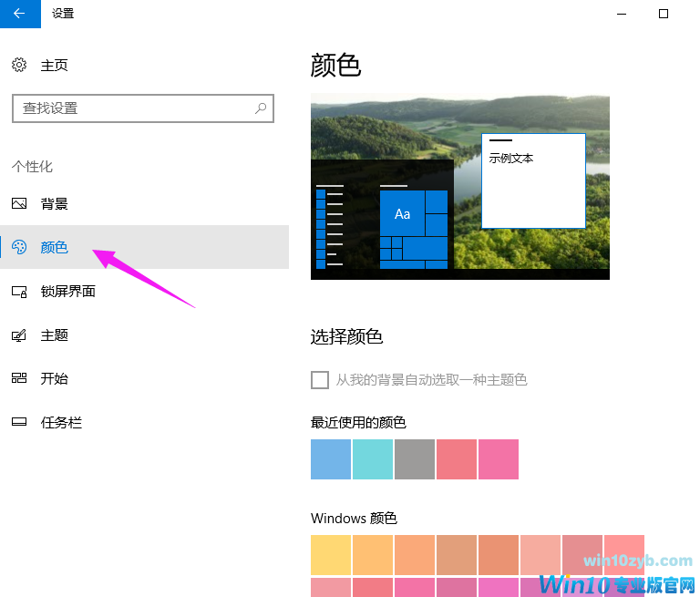Pick the yellow Windows color swatch
This screenshot has width=700, height=597.
[x=331, y=555]
